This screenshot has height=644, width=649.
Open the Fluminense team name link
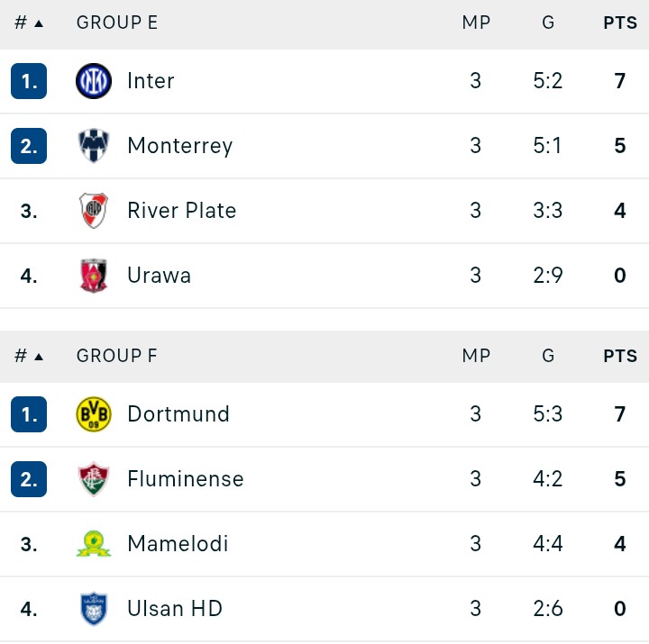point(186,479)
